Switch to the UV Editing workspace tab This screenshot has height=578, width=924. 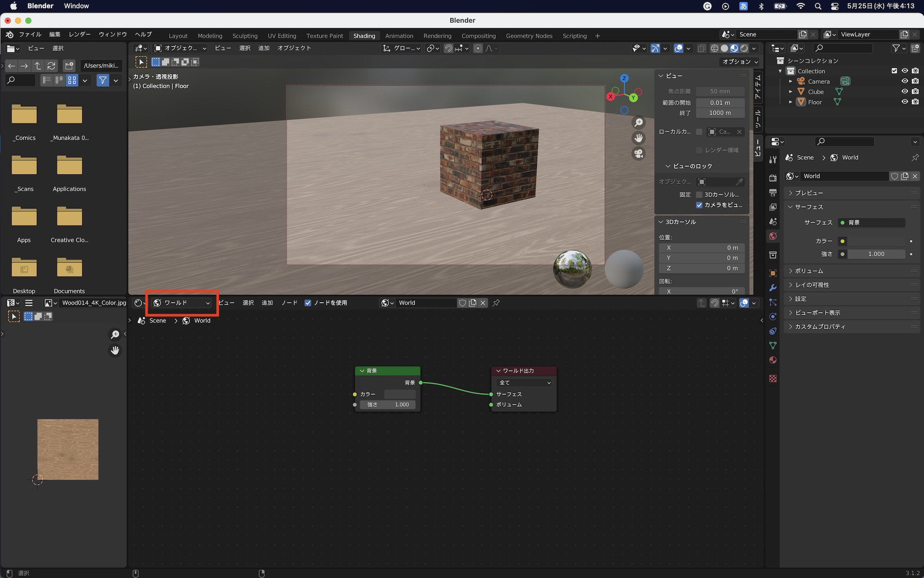(282, 36)
